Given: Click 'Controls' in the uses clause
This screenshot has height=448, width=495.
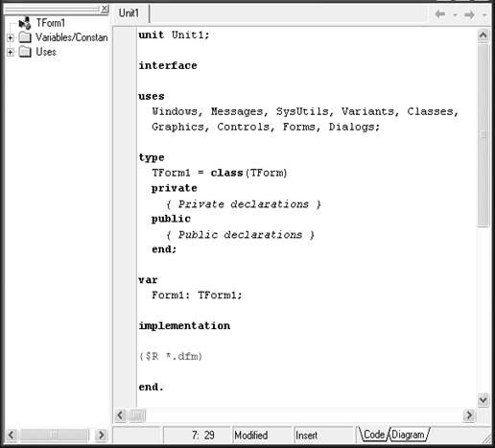Looking at the screenshot, I should click(x=244, y=127).
